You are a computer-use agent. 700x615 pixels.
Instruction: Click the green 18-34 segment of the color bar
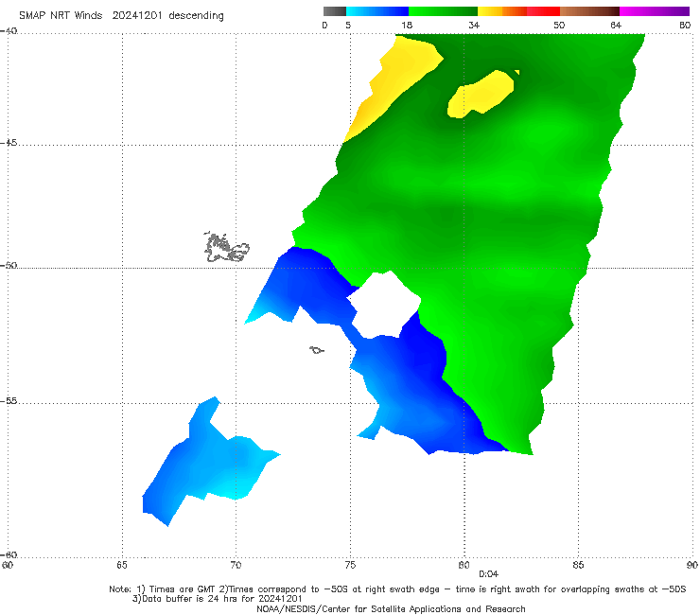(x=444, y=11)
